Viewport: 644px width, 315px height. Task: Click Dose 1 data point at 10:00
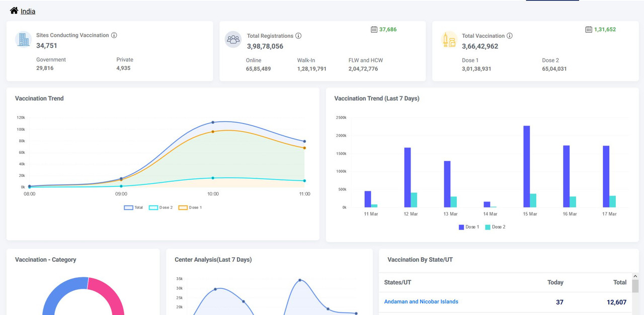(x=213, y=132)
